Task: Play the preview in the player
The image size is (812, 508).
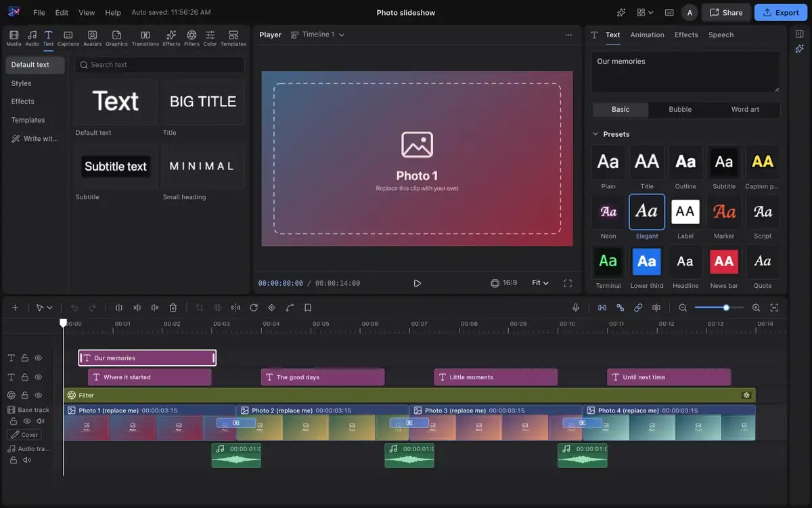Action: pyautogui.click(x=417, y=283)
